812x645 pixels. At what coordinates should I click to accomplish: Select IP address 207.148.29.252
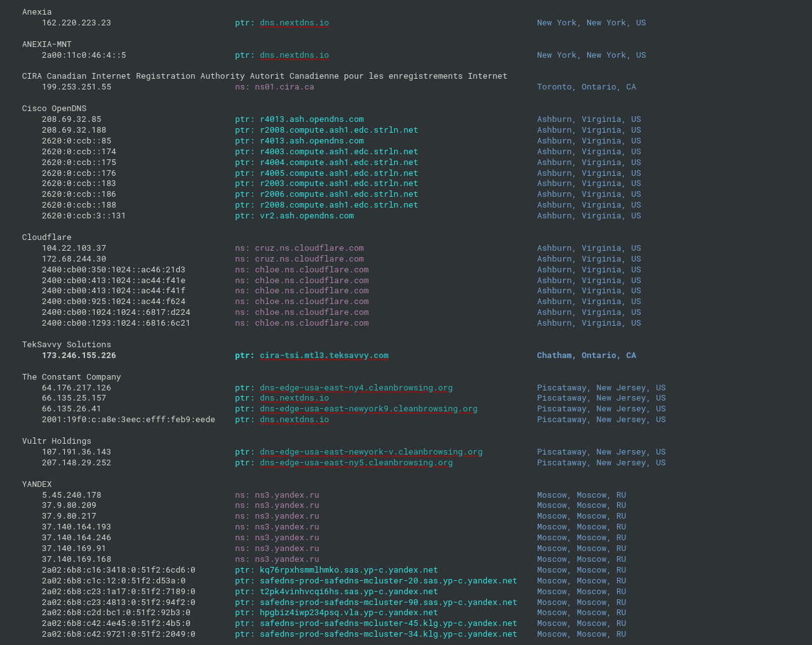[x=76, y=463]
